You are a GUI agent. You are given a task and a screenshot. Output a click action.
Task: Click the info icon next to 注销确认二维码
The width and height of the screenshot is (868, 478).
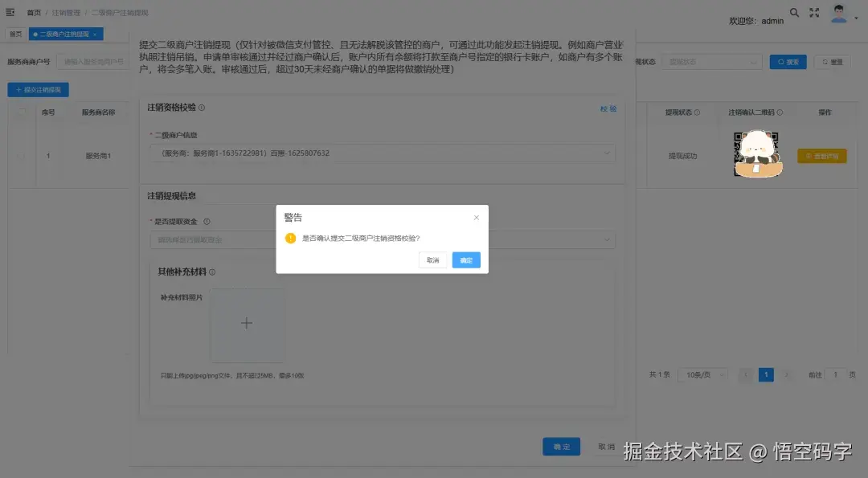pyautogui.click(x=780, y=112)
